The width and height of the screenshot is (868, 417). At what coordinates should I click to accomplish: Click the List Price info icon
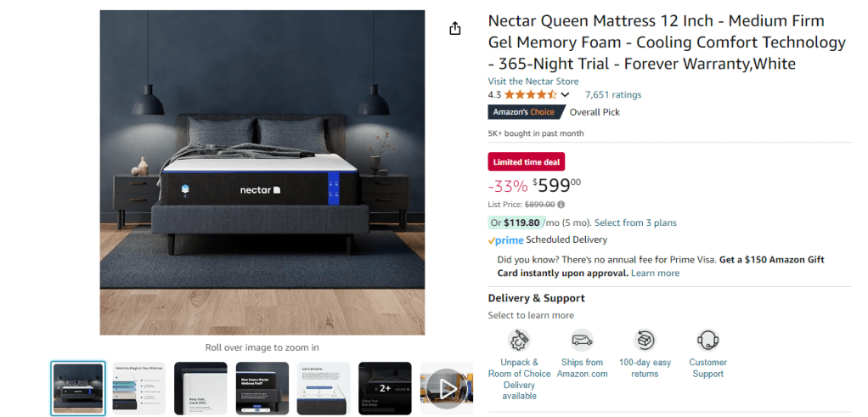[561, 205]
